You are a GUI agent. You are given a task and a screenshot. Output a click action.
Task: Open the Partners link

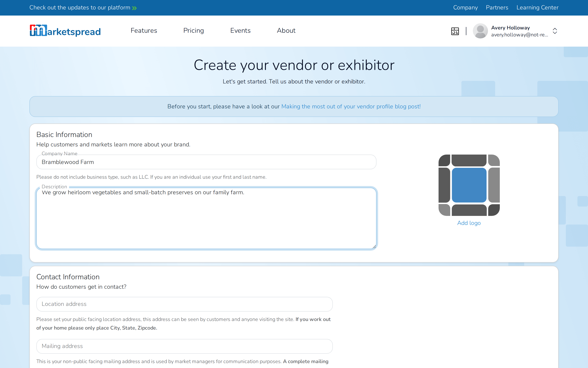(x=497, y=8)
